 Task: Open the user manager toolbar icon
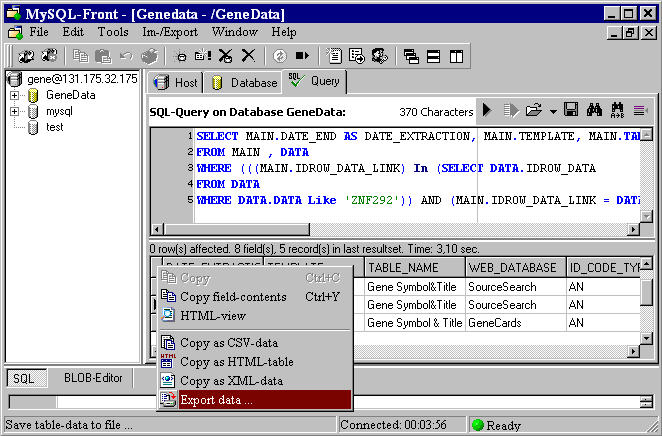pos(380,56)
